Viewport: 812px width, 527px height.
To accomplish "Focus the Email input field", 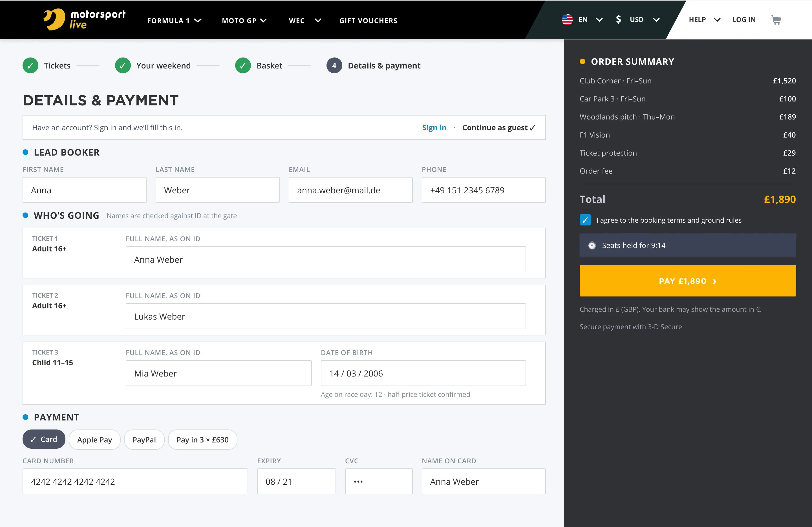I will [x=350, y=190].
